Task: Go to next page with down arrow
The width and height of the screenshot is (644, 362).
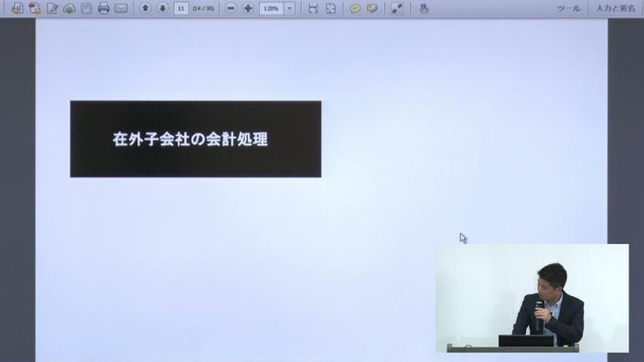Action: (x=163, y=8)
